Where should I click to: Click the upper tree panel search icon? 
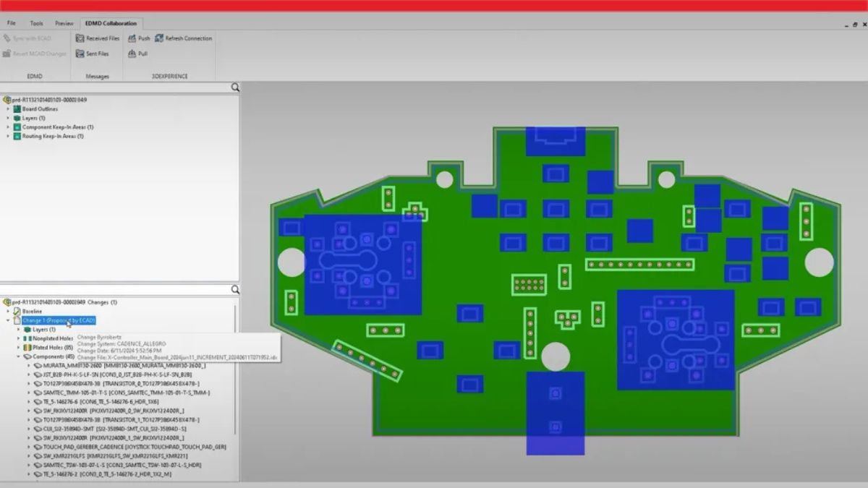(235, 87)
